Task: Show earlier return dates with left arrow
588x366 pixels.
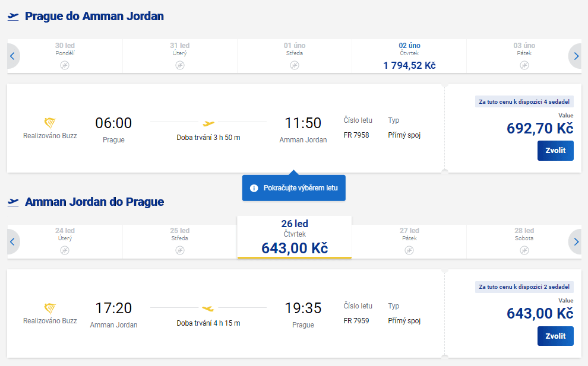Action: (x=12, y=241)
